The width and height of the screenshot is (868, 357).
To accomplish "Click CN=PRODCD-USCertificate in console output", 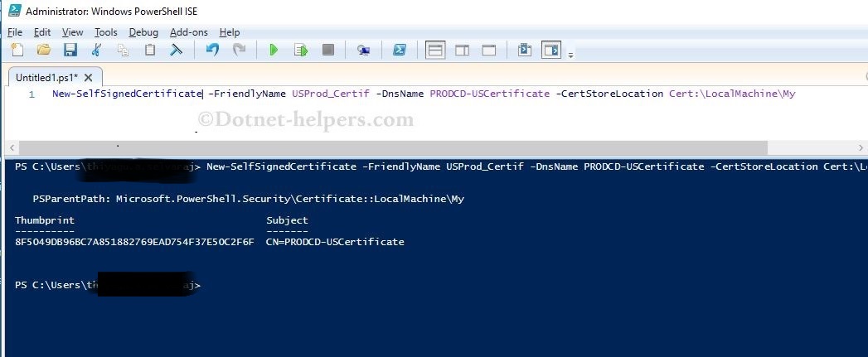I will click(335, 242).
